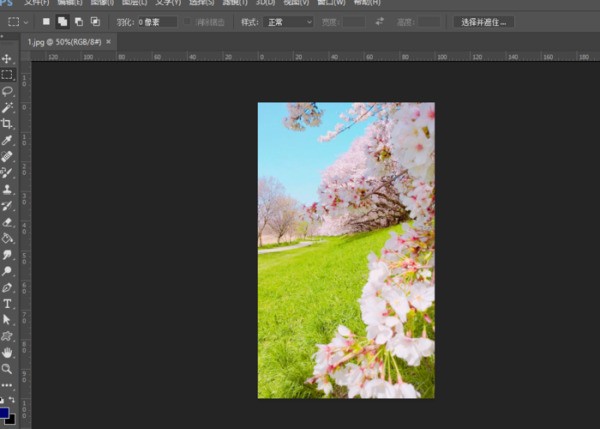
Task: Select the Move tool
Action: [x=7, y=59]
